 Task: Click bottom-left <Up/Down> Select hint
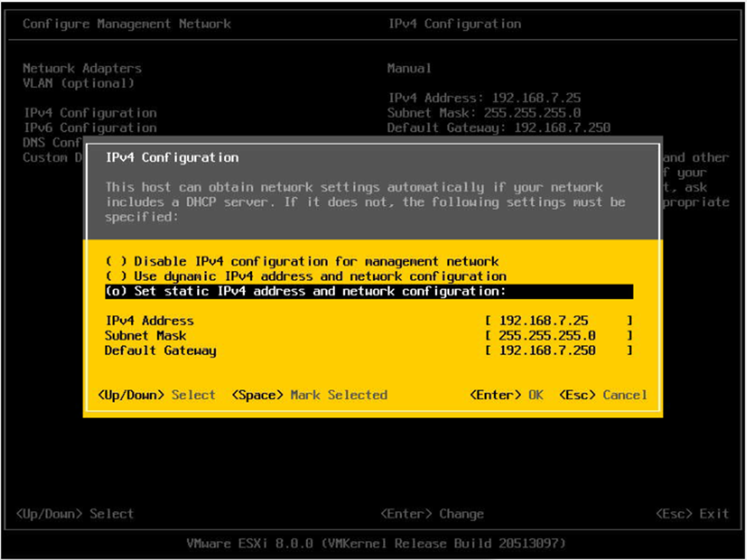coord(75,514)
